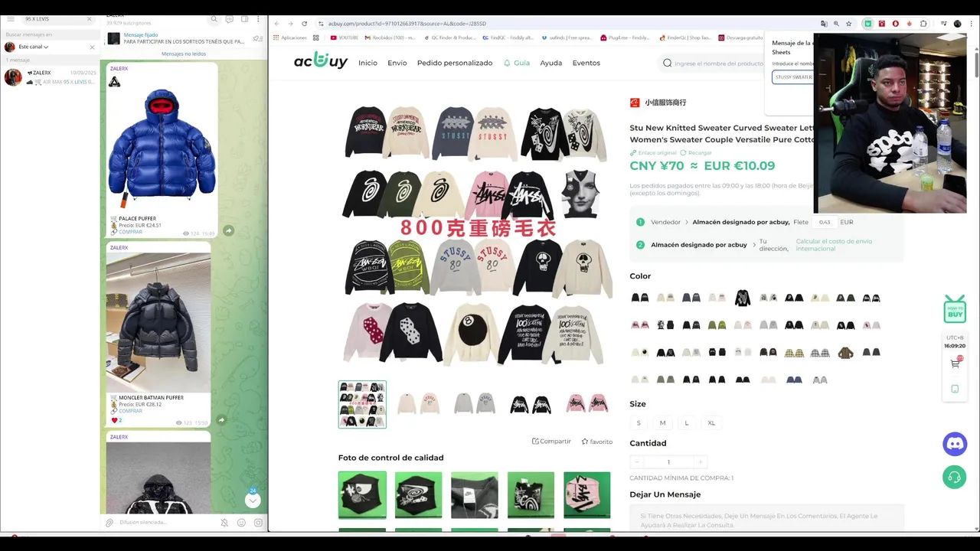Open Eventos nav item
Screen dimensions: 980x551
pyautogui.click(x=586, y=63)
